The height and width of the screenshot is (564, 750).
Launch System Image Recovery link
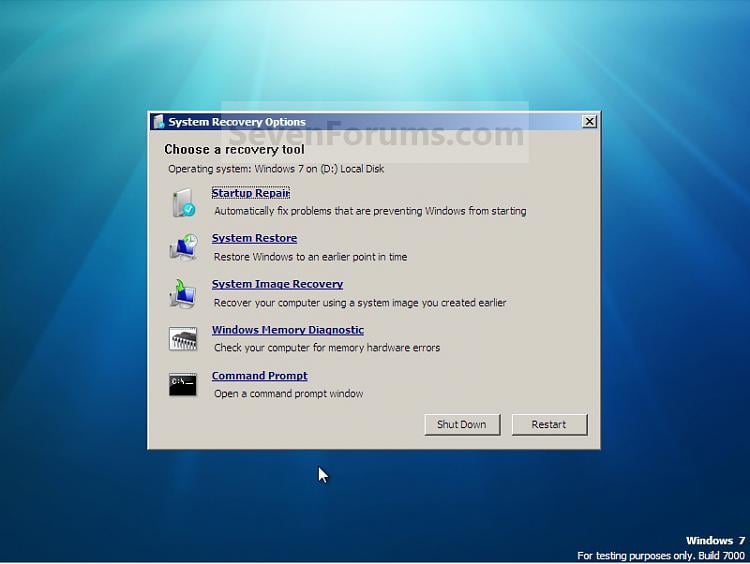[277, 284]
